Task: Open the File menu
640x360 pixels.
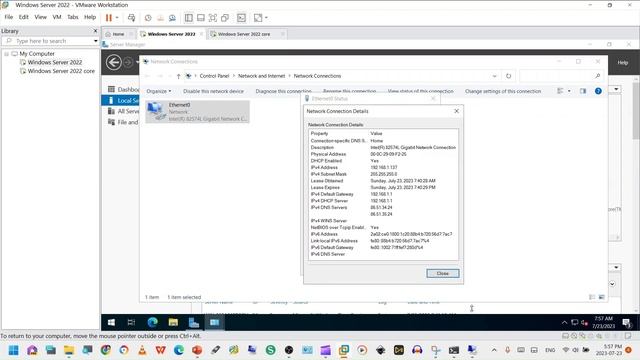Action: (x=9, y=17)
